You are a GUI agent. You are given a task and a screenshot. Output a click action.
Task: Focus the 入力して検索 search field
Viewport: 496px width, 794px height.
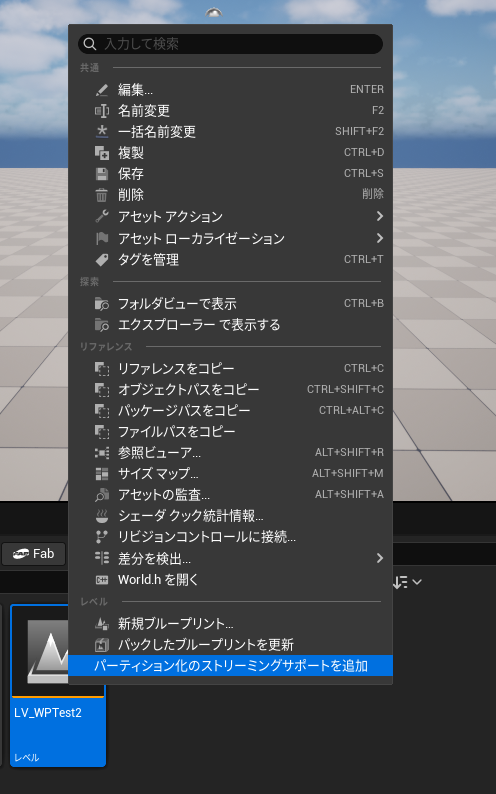point(230,44)
